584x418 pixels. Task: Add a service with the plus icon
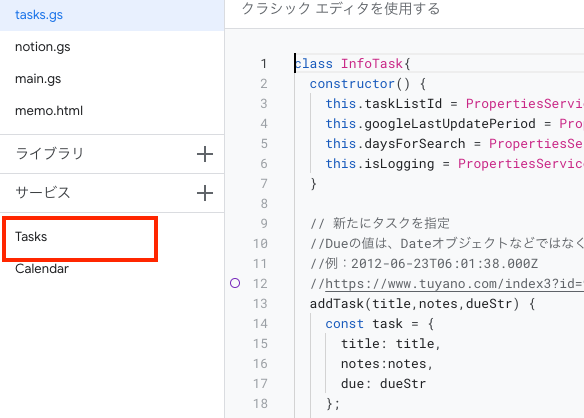click(205, 193)
